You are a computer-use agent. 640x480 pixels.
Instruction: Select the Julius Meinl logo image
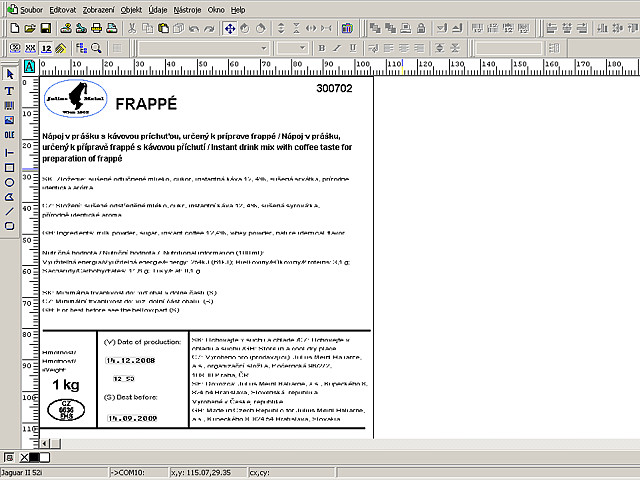click(76, 99)
